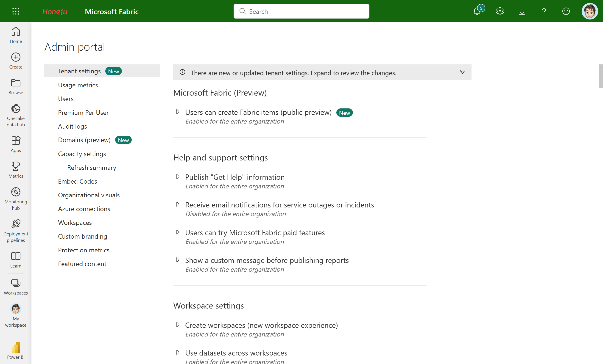Click the page vertical scrollbar

[x=600, y=76]
